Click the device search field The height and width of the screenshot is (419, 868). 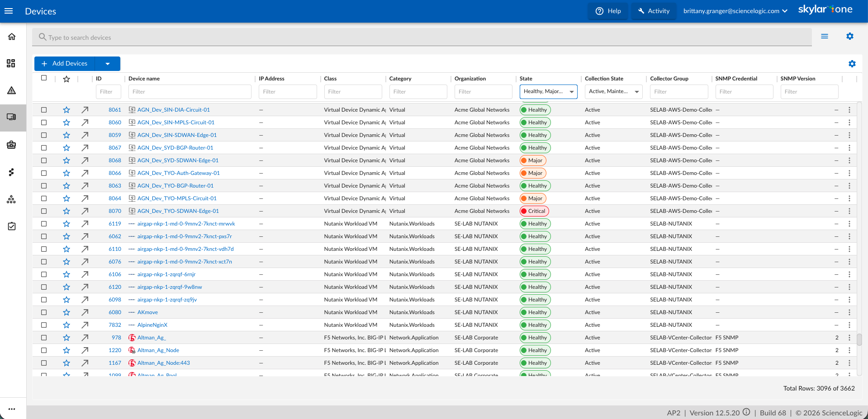click(x=422, y=37)
